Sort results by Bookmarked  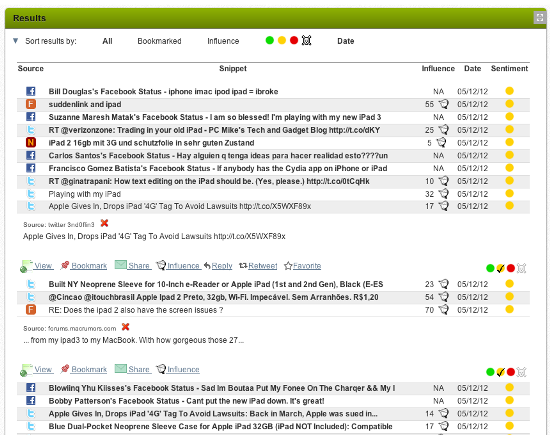coord(159,41)
